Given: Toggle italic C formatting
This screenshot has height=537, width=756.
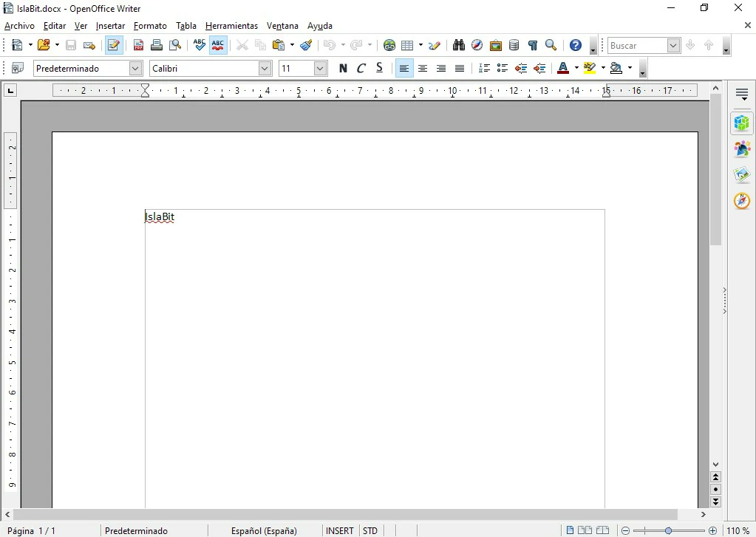Looking at the screenshot, I should point(361,68).
